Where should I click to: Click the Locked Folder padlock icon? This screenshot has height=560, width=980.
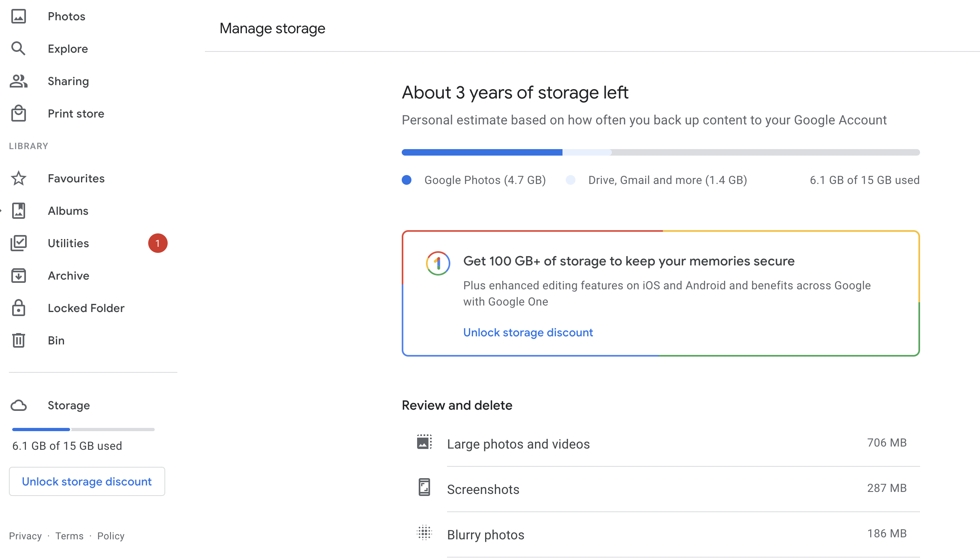click(x=19, y=308)
